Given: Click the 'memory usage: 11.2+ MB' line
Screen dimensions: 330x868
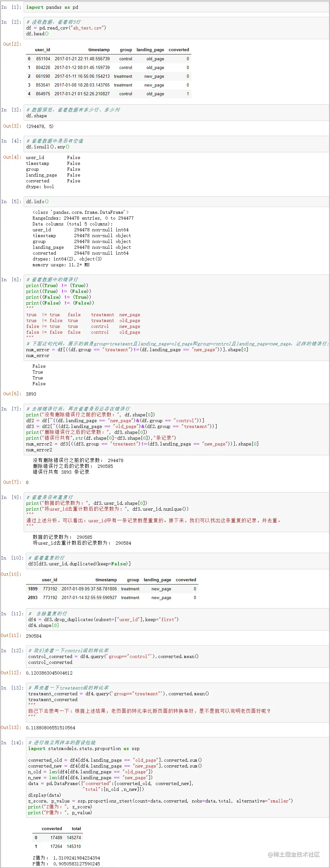Looking at the screenshot, I should 61,265.
